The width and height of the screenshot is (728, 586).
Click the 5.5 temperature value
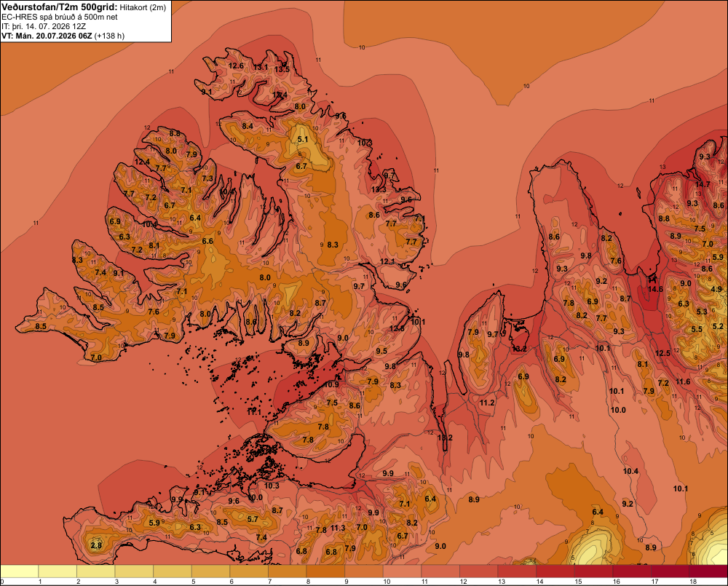697,329
